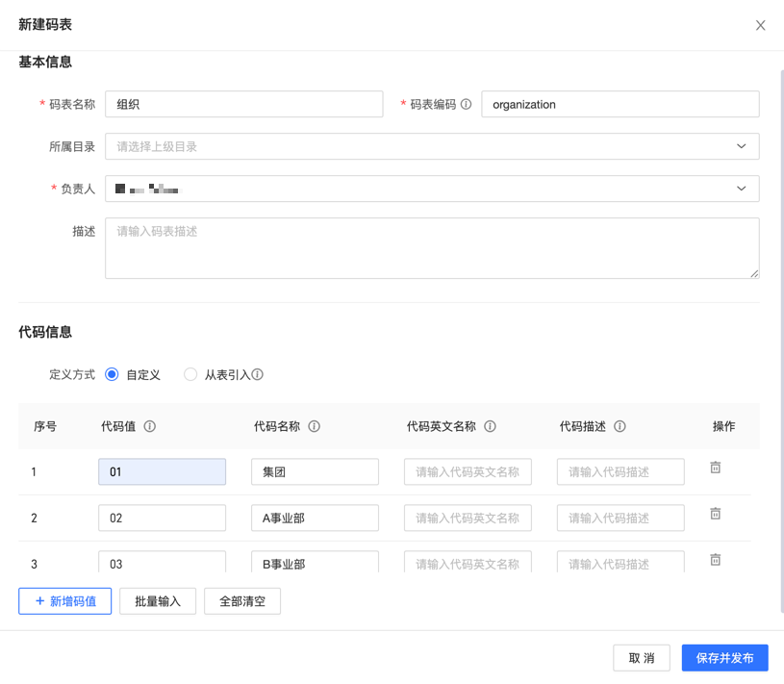The image size is (784, 684).
Task: Click 批量输入 button
Action: [158, 601]
